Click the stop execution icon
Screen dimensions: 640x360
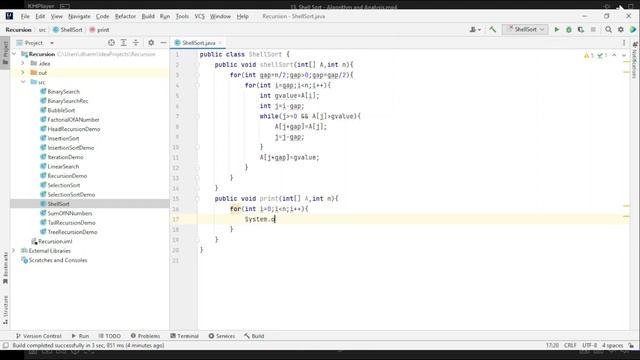click(593, 29)
